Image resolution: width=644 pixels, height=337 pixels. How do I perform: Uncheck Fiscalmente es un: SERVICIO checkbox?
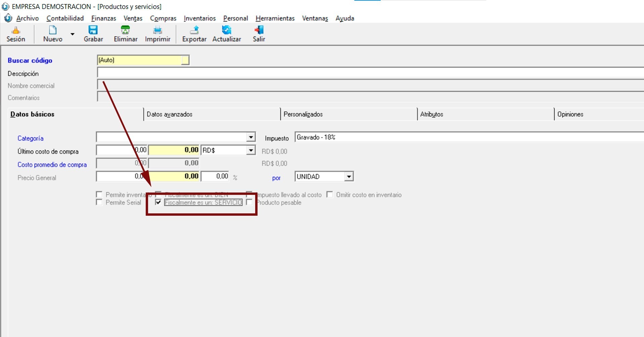[x=158, y=202]
